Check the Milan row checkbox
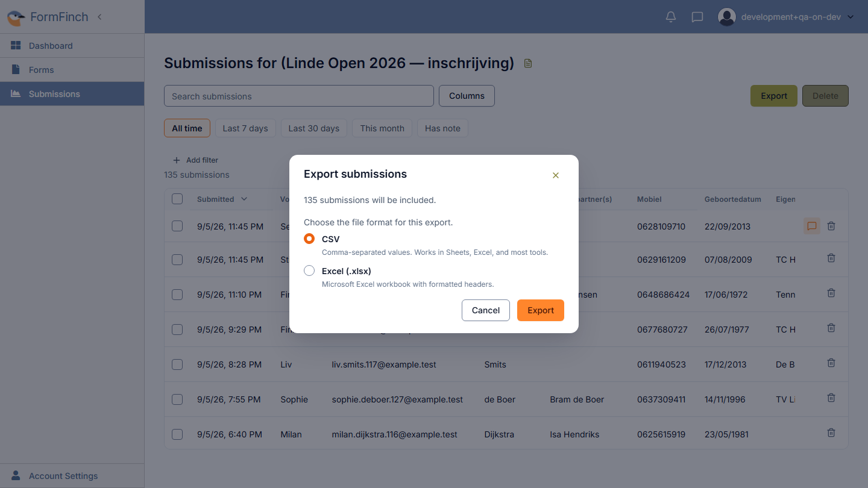868x488 pixels. tap(177, 434)
